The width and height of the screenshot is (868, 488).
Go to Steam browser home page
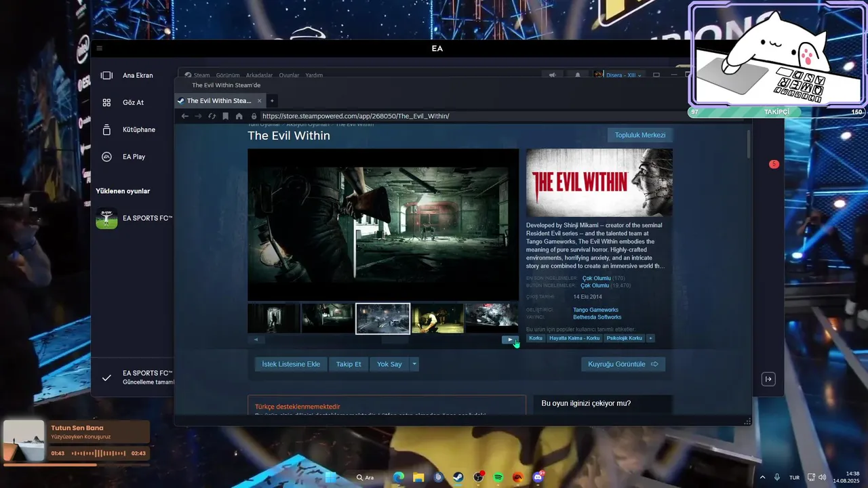tap(239, 116)
